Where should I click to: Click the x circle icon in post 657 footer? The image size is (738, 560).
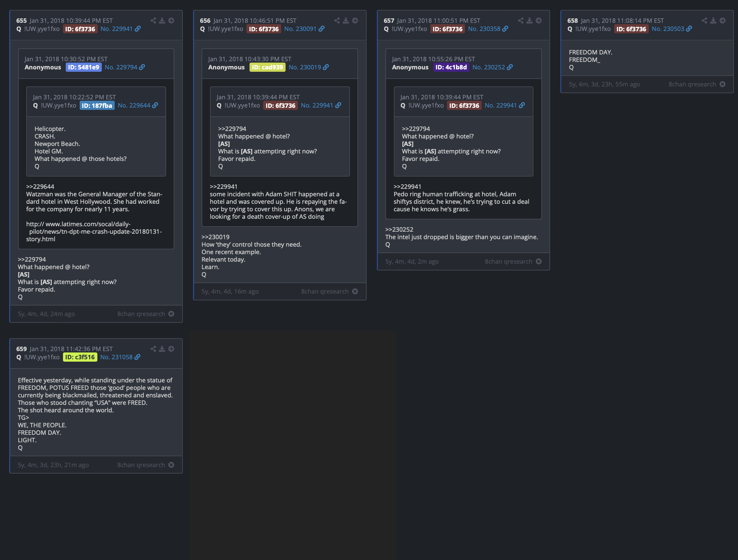(539, 261)
